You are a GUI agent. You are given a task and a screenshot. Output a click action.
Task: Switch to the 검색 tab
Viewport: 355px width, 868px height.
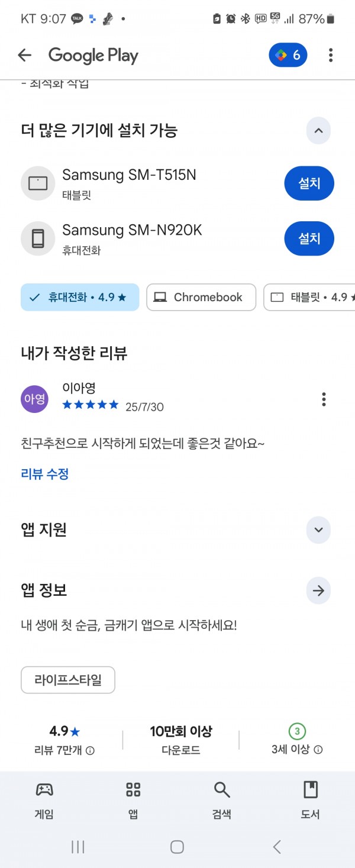tap(222, 800)
